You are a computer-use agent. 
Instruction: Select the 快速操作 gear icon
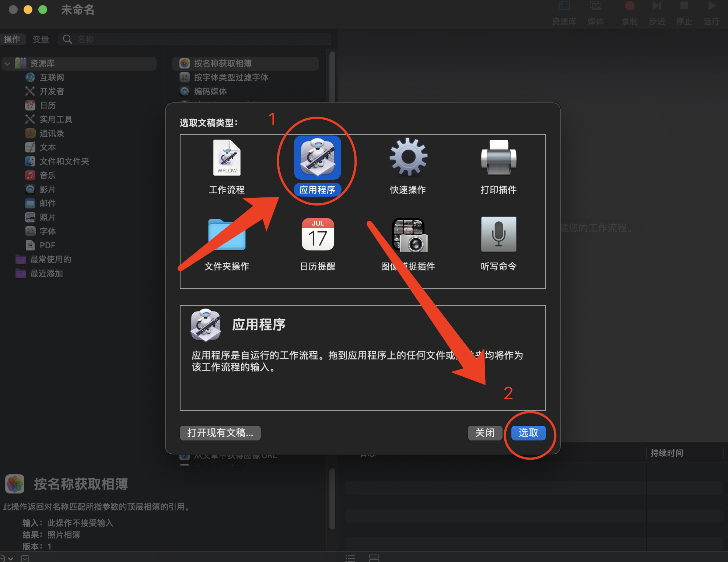click(x=408, y=158)
